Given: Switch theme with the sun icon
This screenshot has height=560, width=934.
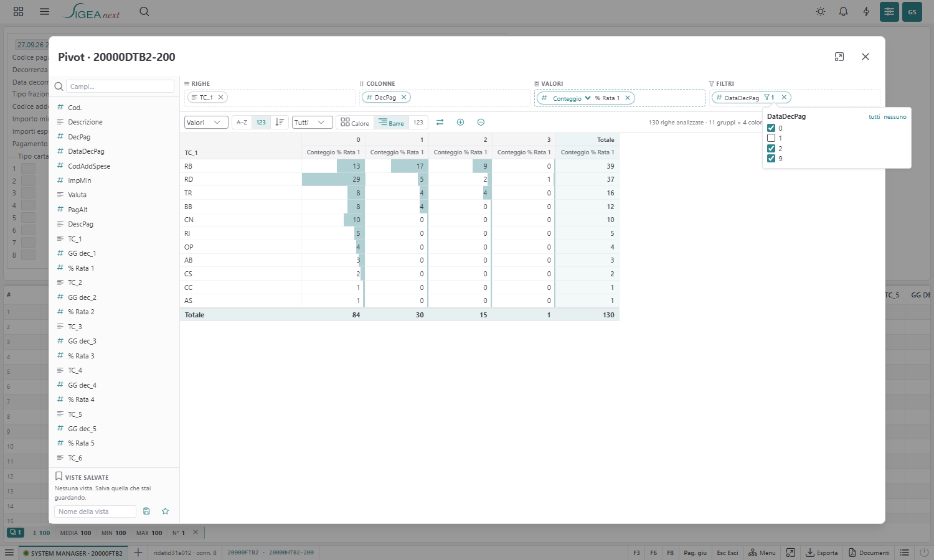Looking at the screenshot, I should coord(821,12).
